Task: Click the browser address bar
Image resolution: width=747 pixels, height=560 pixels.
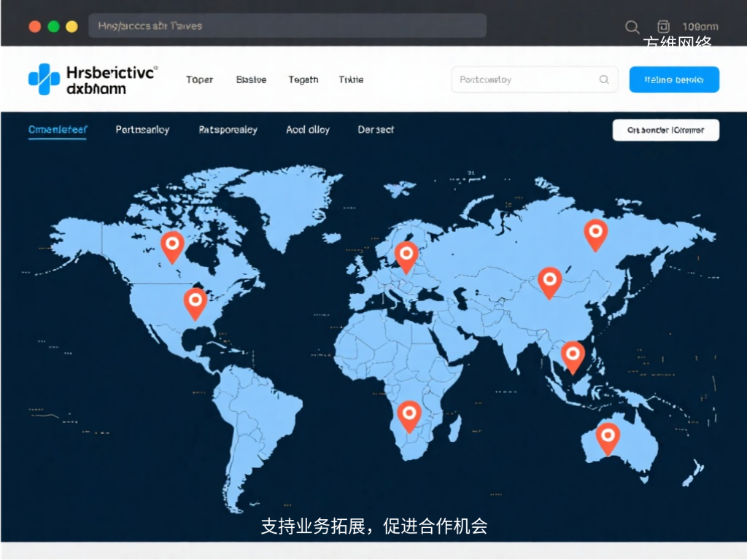Action: (x=287, y=26)
